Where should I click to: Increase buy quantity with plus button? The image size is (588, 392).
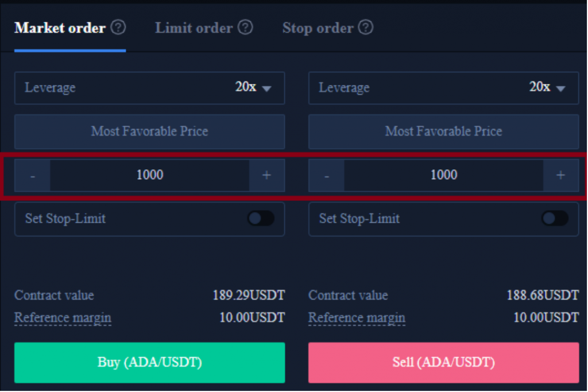266,176
